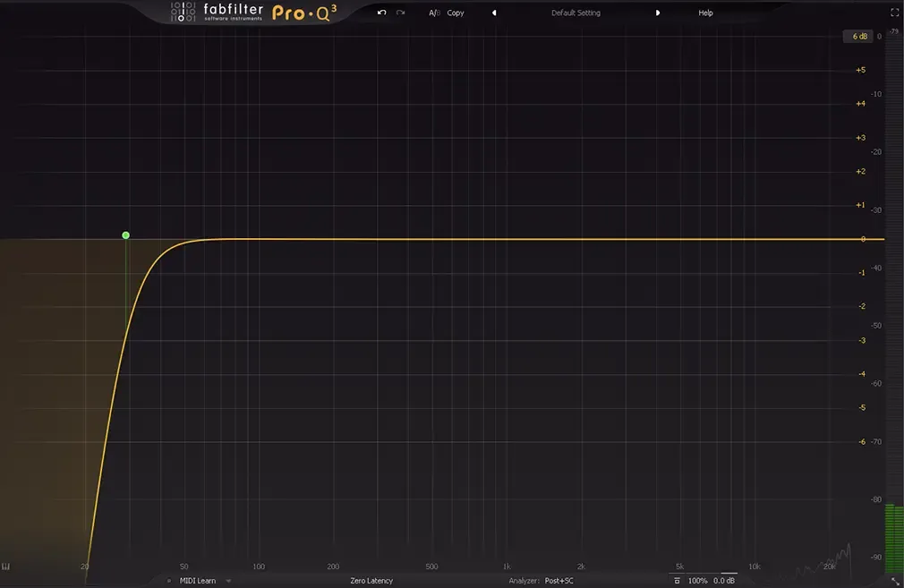Image resolution: width=904 pixels, height=588 pixels.
Task: Open the Default Setting preset menu
Action: pyautogui.click(x=576, y=13)
